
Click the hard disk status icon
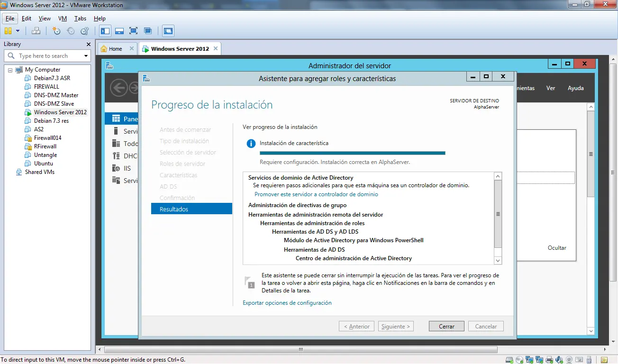[x=509, y=360]
